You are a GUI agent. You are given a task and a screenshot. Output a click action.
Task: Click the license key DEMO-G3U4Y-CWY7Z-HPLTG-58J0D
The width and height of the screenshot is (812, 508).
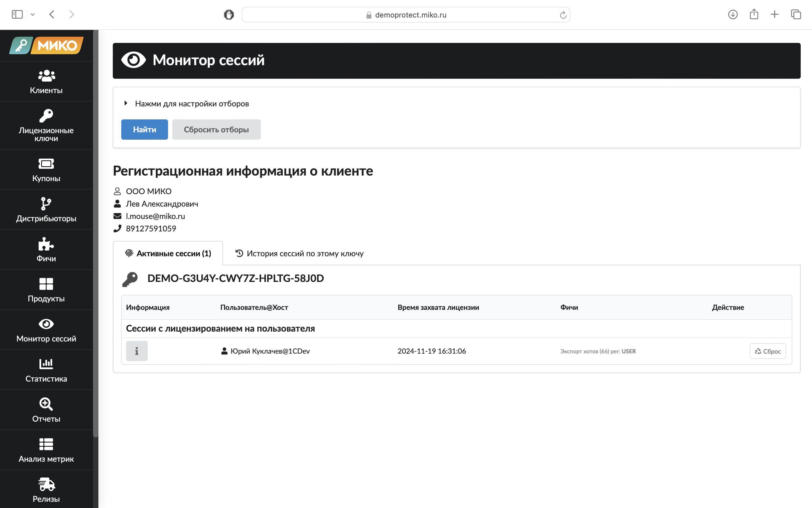(x=235, y=278)
